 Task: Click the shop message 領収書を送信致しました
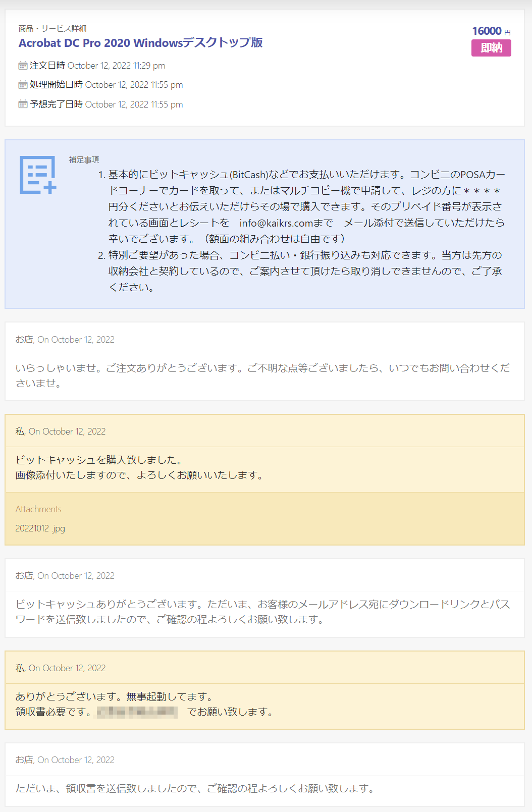coord(196,788)
